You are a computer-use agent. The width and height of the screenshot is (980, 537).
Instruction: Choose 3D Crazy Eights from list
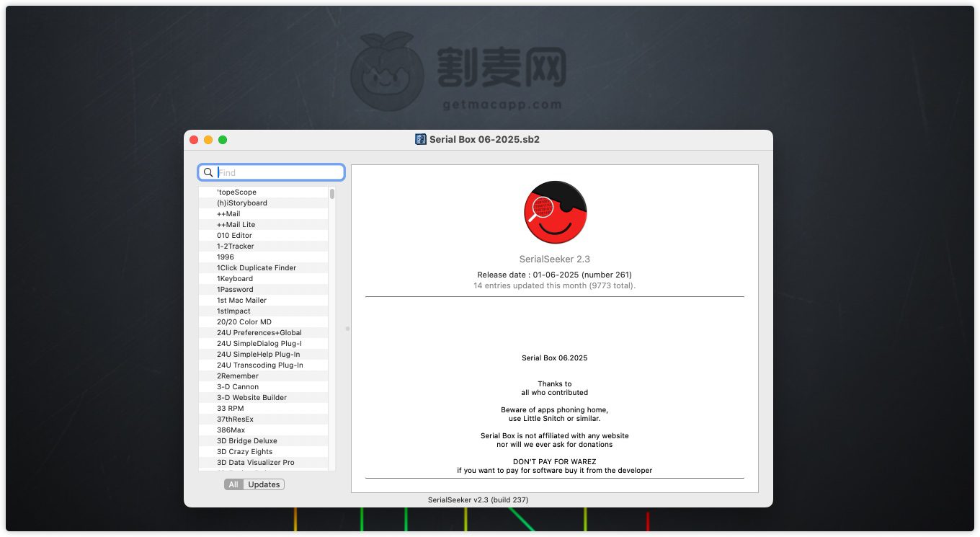(244, 452)
